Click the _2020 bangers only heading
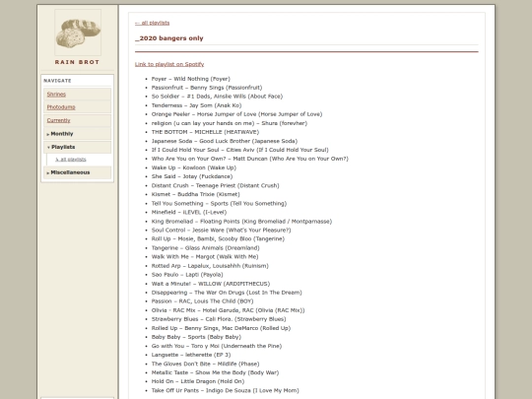Viewport: 532px width, 399px height. 169,38
